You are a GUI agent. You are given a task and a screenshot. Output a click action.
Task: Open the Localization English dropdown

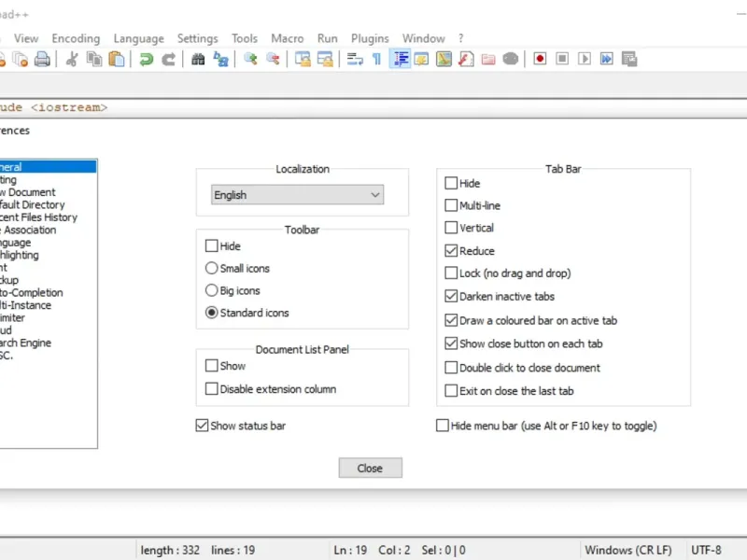coord(297,195)
